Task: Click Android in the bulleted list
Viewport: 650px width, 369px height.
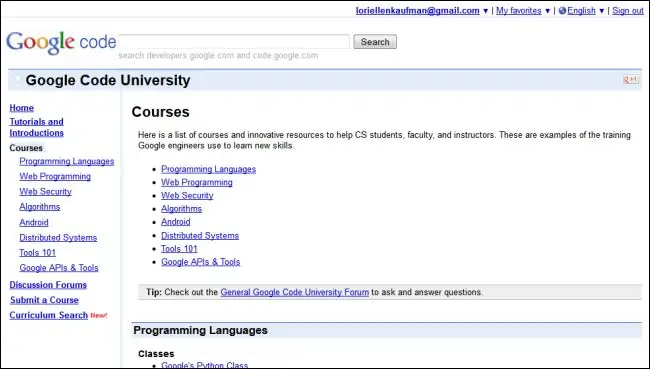Action: point(176,222)
